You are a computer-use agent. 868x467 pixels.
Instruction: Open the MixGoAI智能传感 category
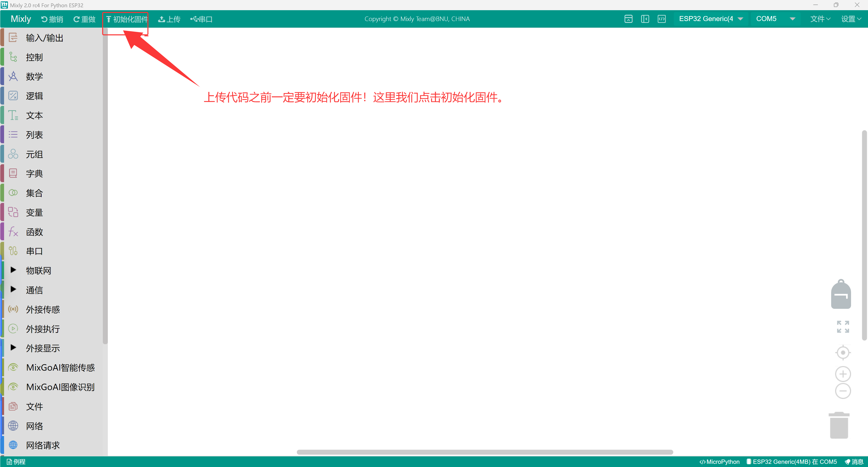pos(60,367)
